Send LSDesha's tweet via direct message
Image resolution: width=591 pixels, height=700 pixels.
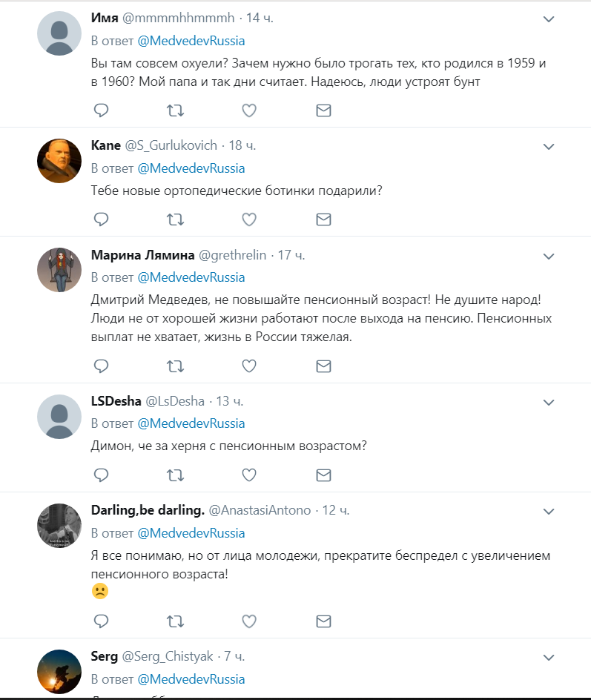click(x=323, y=475)
